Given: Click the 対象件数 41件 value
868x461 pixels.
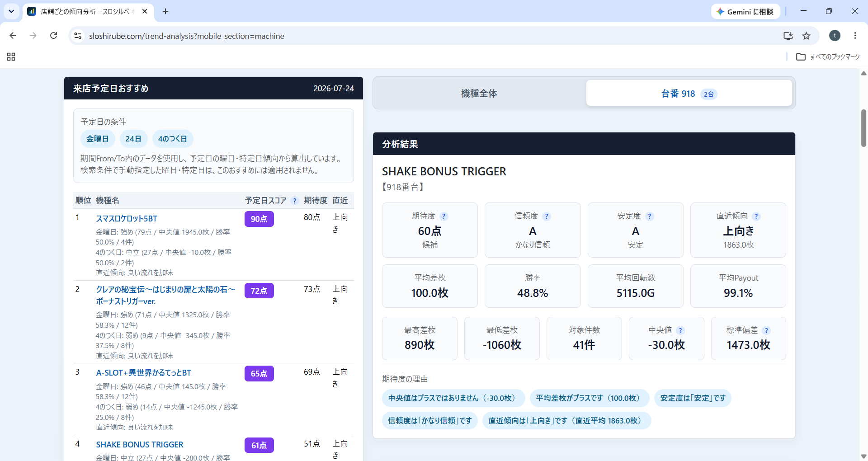Looking at the screenshot, I should pos(584,345).
